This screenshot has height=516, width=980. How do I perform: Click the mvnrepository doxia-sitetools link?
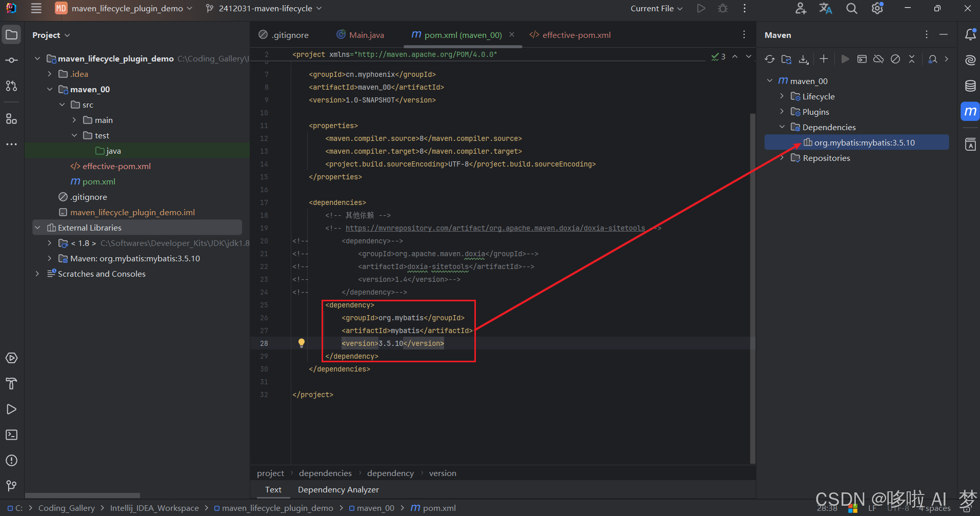(x=495, y=228)
